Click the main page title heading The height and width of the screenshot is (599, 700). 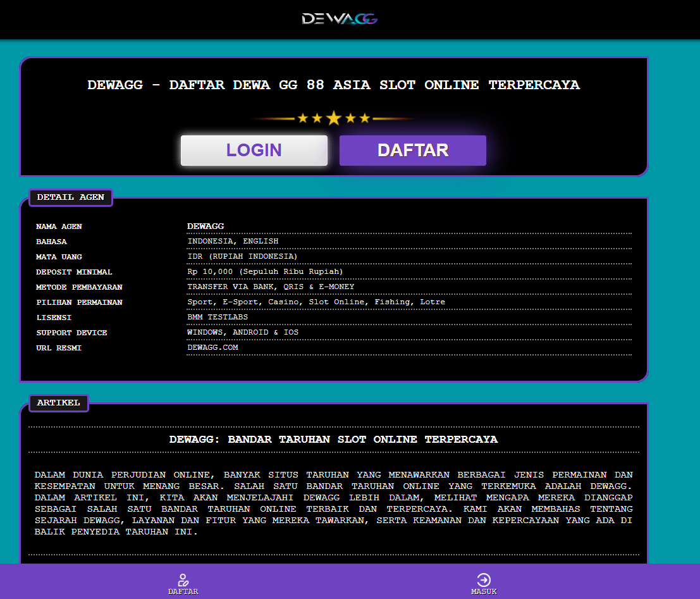[333, 85]
